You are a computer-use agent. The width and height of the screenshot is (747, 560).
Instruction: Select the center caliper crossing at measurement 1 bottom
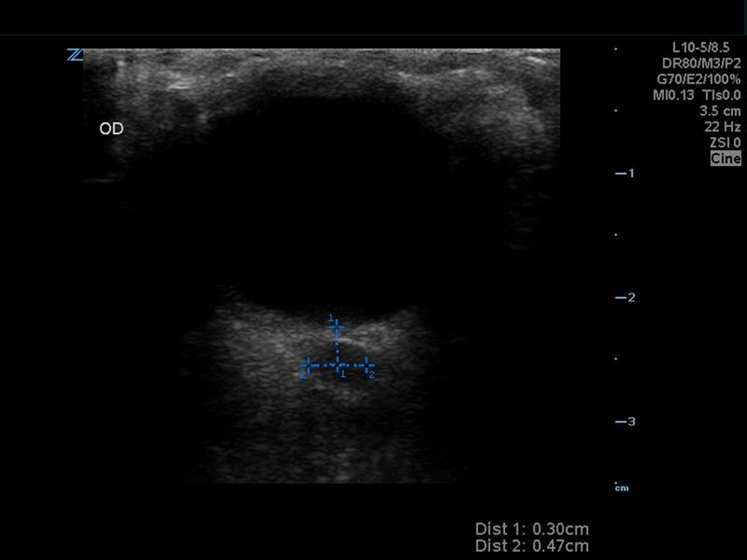click(x=337, y=365)
